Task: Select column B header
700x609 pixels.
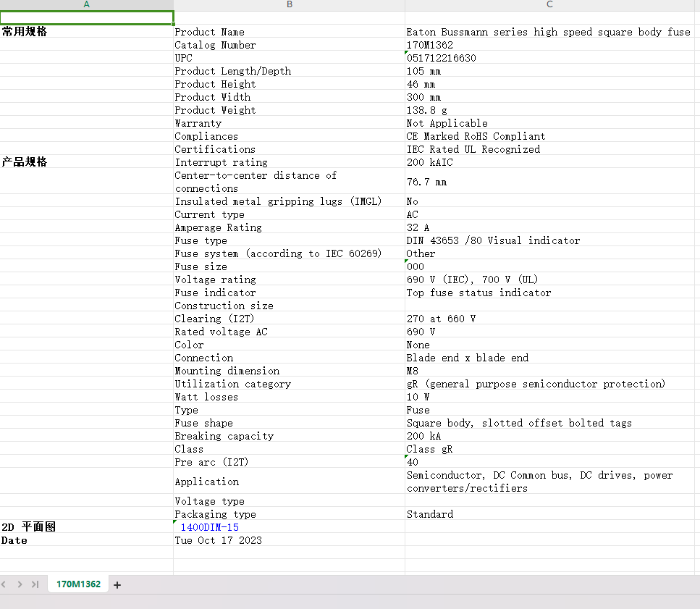Action: tap(290, 4)
